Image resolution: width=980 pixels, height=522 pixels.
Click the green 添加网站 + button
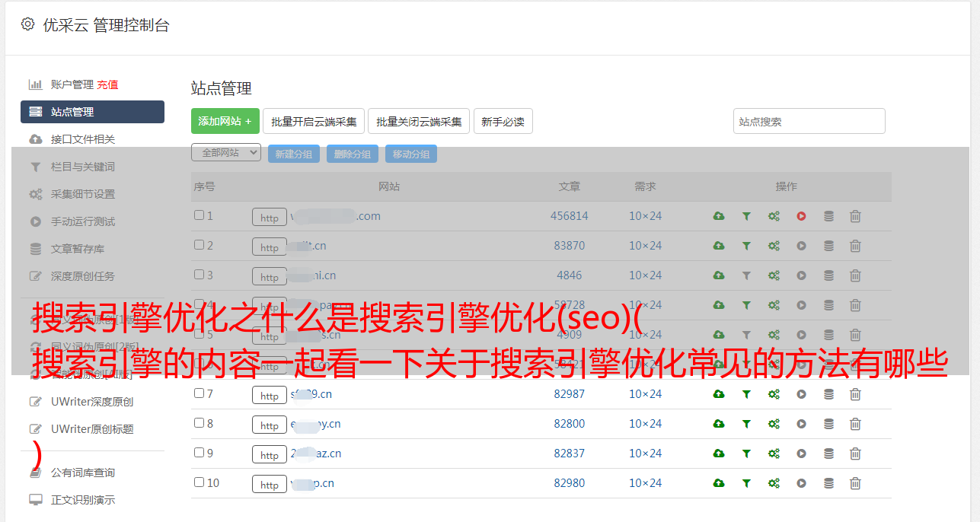tap(225, 121)
